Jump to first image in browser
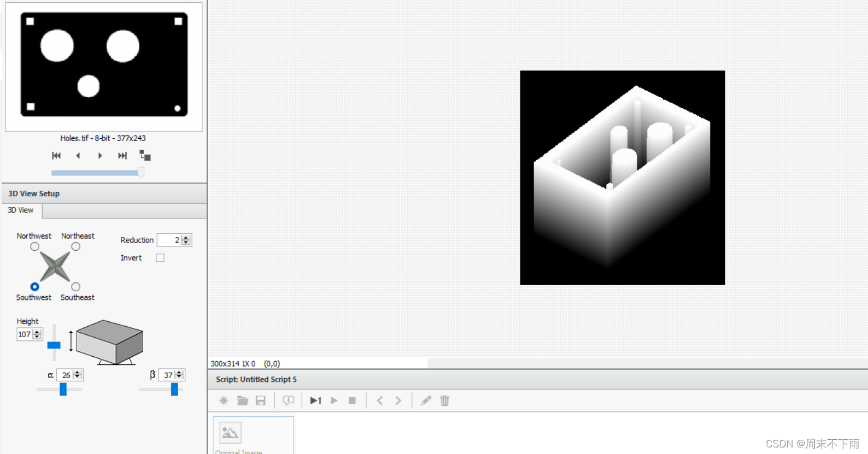Image resolution: width=868 pixels, height=454 pixels. [x=56, y=156]
